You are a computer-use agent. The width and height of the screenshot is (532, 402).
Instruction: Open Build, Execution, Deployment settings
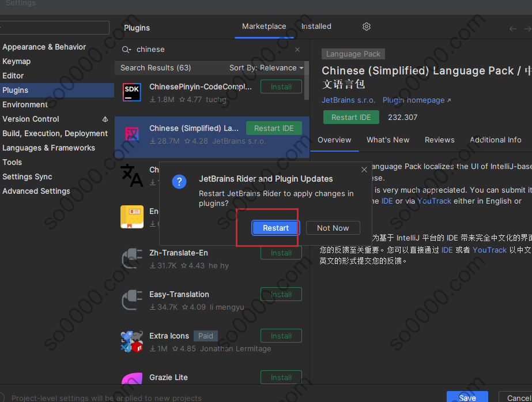coord(55,133)
